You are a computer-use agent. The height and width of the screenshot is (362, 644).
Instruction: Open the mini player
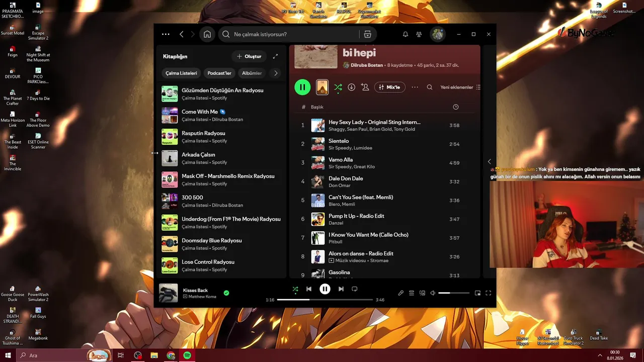point(478,293)
